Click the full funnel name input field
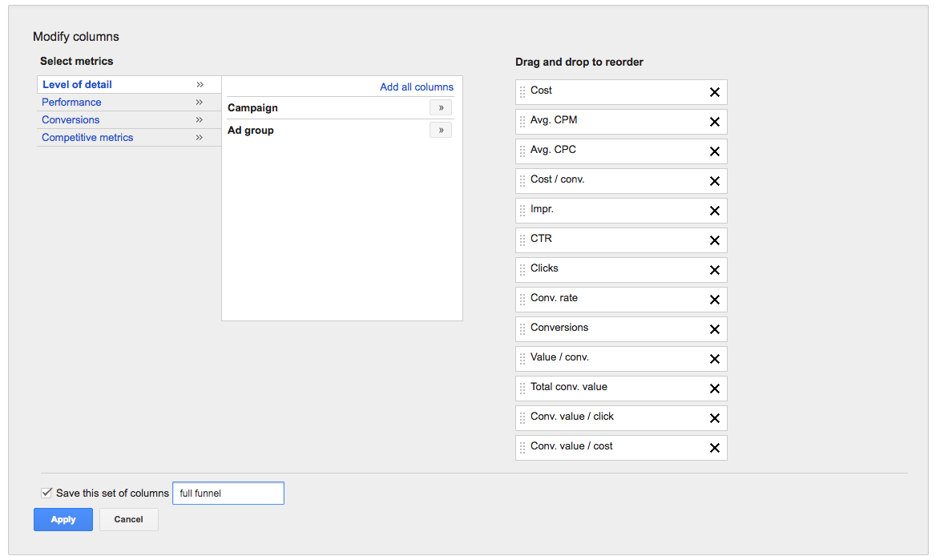936x560 pixels. point(228,493)
